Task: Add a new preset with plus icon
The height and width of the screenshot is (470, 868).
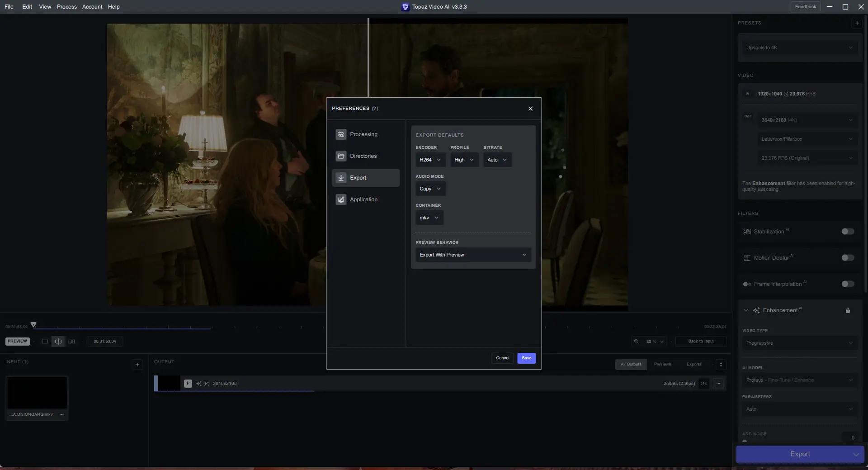Action: (x=857, y=23)
